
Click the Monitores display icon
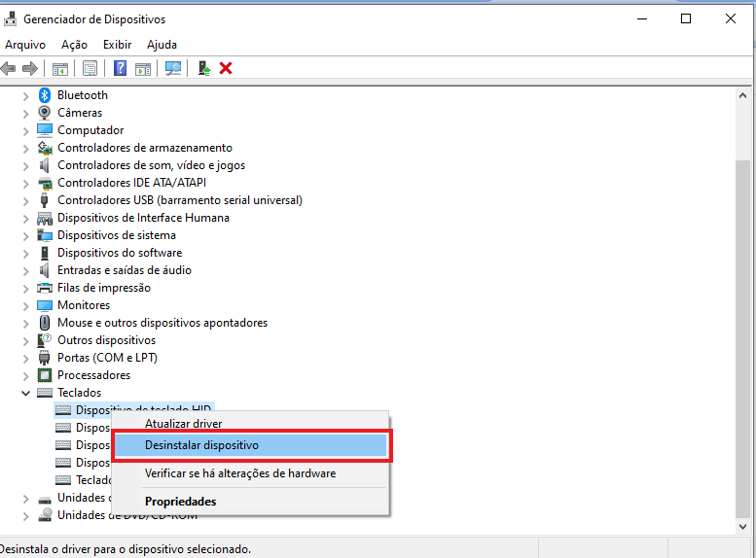(45, 305)
